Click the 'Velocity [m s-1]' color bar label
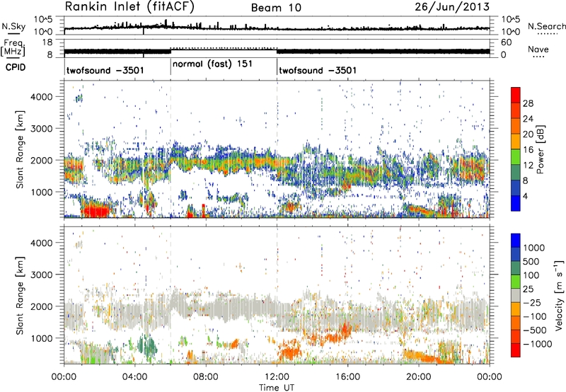566x392 pixels. tap(559, 294)
